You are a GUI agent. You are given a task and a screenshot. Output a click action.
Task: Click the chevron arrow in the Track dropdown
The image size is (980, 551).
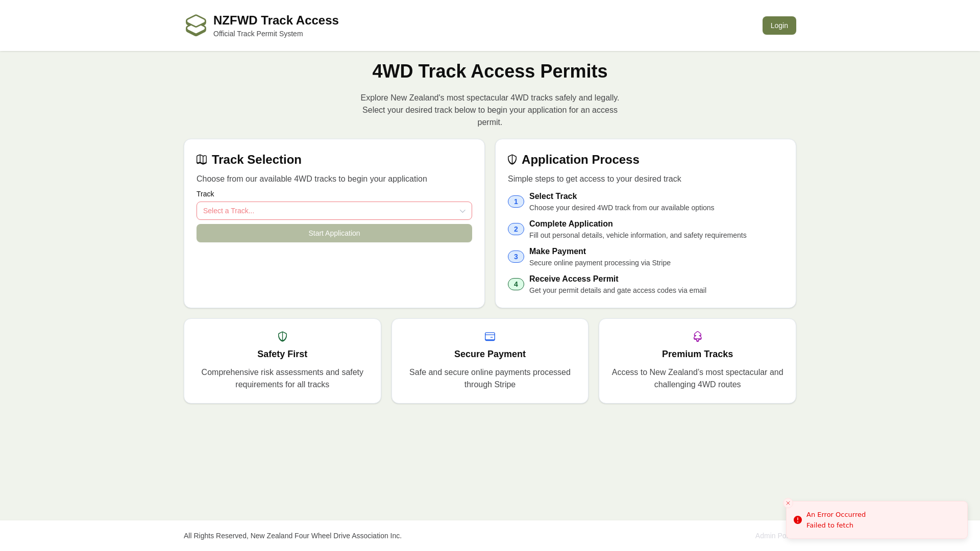coord(462,211)
